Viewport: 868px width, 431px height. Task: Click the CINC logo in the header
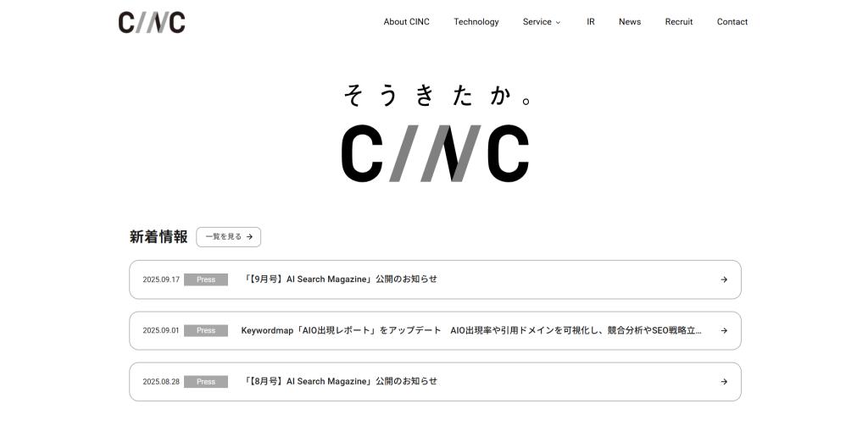(x=152, y=22)
